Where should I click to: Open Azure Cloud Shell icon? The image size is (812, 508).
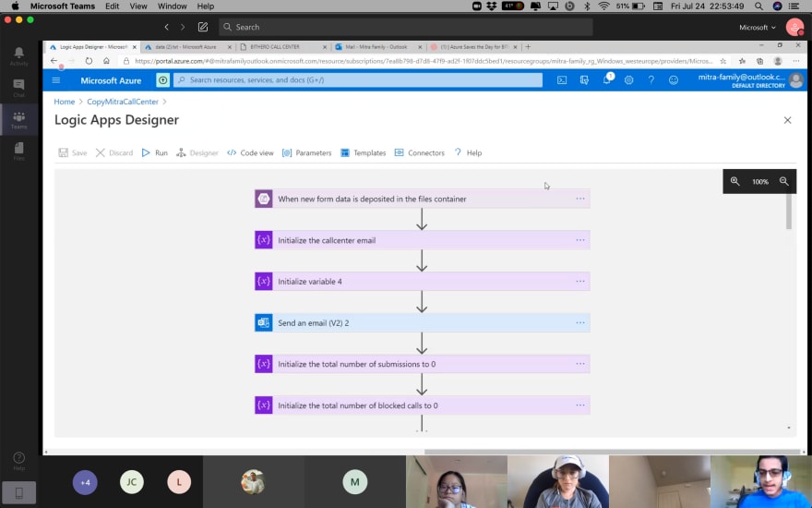(x=561, y=79)
